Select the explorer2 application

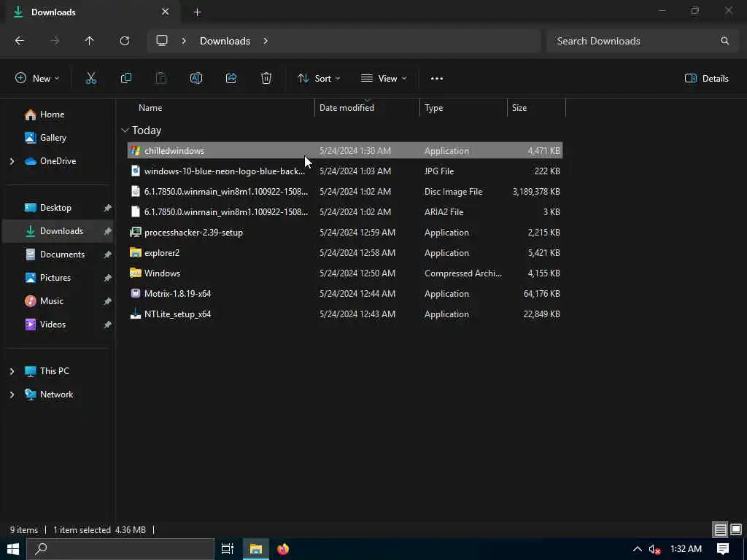[x=345, y=253]
